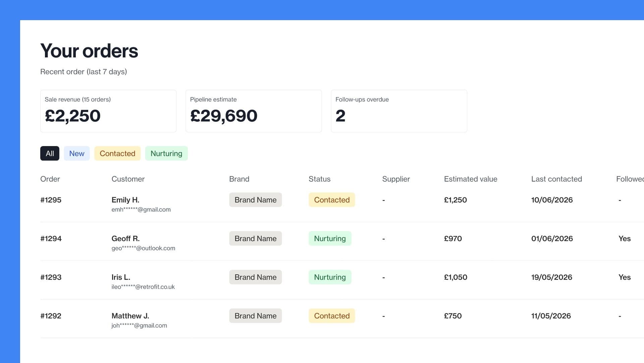This screenshot has height=363, width=644.
Task: Select the All filter tab
Action: click(50, 153)
